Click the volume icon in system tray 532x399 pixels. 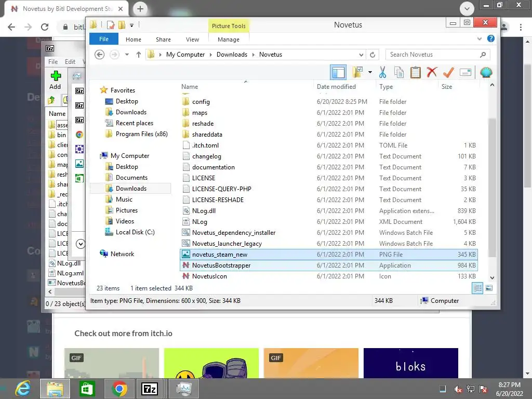457,389
